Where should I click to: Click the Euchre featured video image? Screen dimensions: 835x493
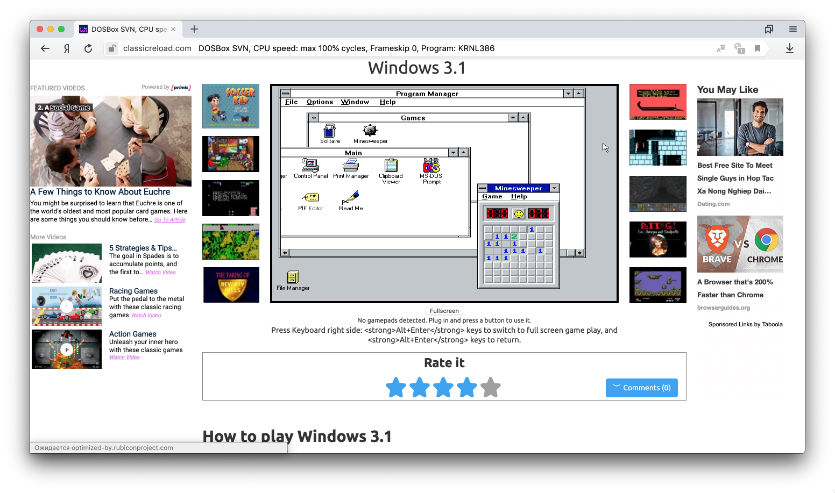coord(111,141)
